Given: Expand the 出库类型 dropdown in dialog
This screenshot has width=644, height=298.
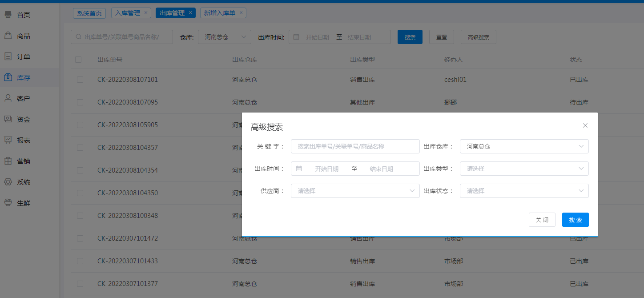Looking at the screenshot, I should tap(524, 169).
